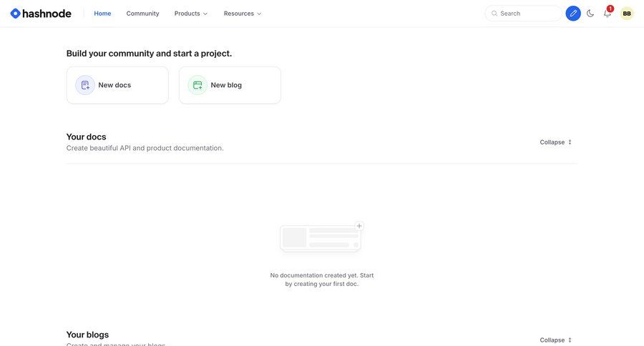The image size is (644, 346).
Task: Click the blue pencil write button
Action: click(x=573, y=14)
